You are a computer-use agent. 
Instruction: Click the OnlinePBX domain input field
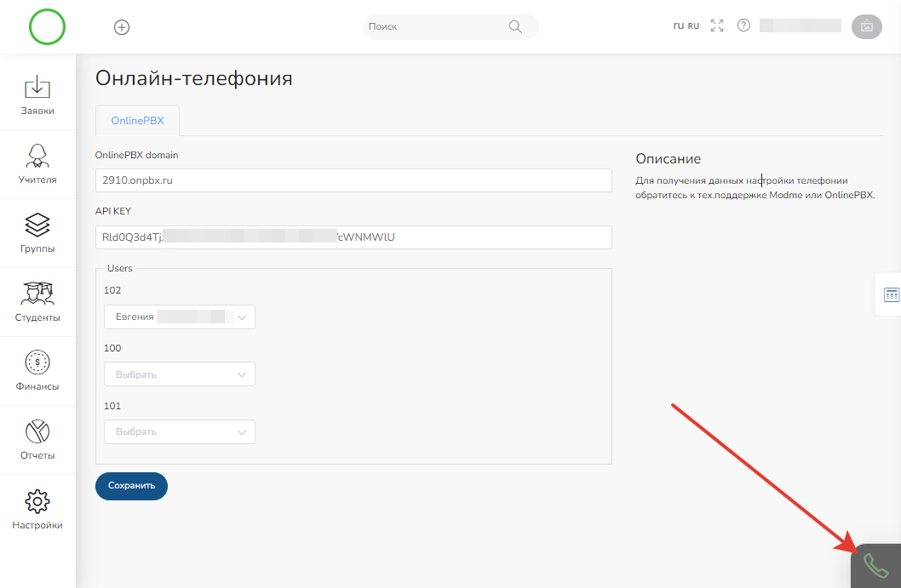tap(353, 180)
